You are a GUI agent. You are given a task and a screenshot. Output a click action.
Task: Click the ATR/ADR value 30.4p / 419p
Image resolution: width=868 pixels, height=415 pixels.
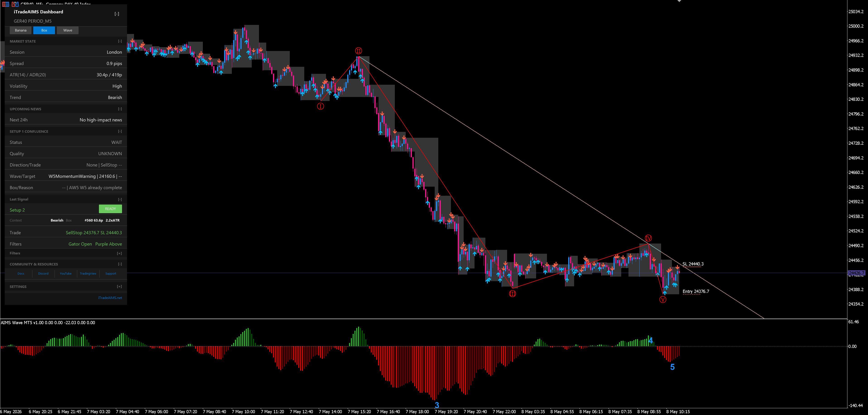(109, 75)
